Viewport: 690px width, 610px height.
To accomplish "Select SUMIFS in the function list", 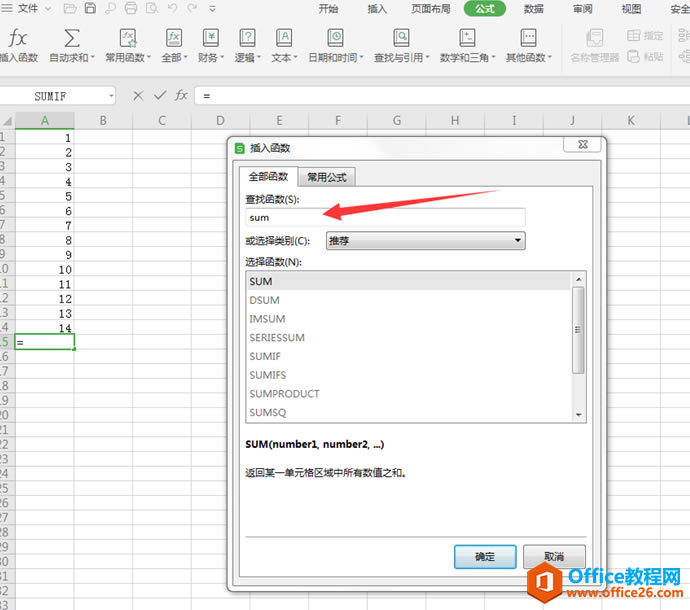I will pos(408,375).
